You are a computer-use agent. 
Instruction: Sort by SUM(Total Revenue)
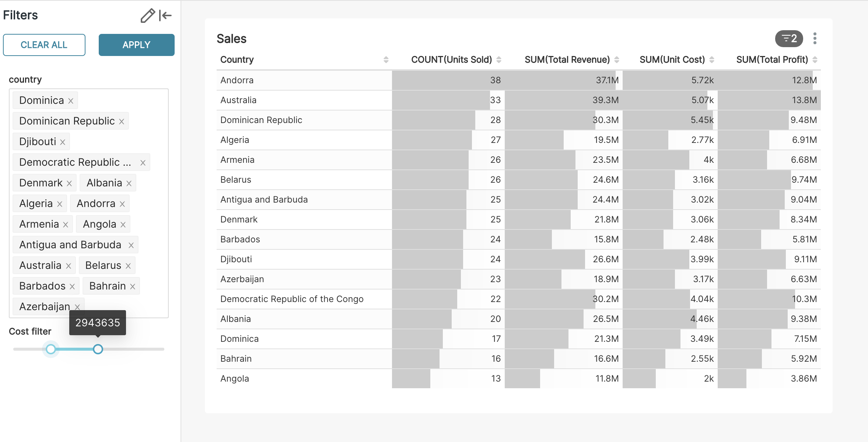[617, 59]
